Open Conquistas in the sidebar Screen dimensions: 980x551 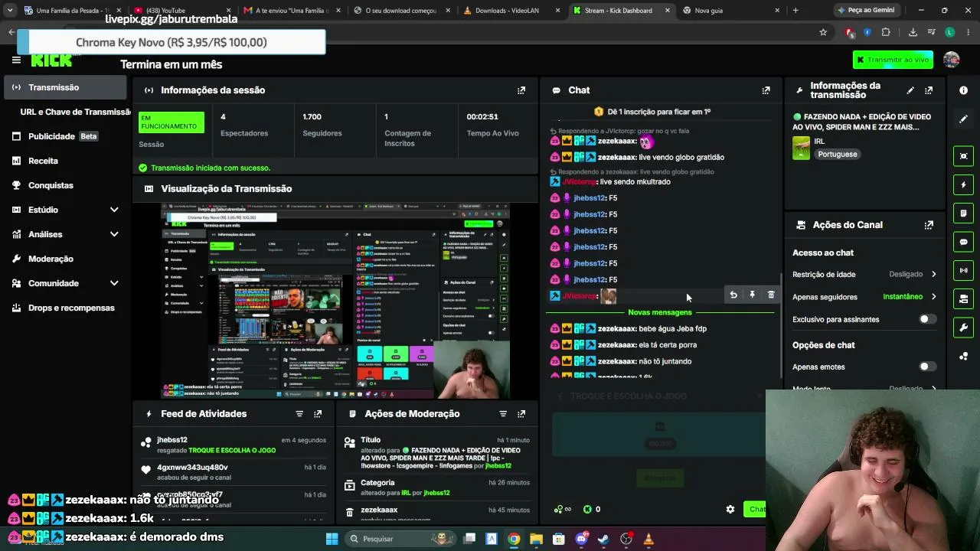tap(64, 185)
